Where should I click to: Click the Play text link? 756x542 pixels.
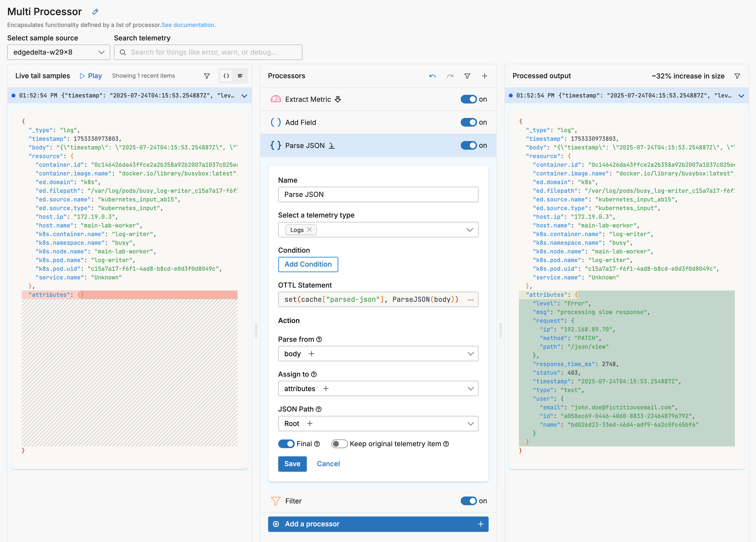[x=95, y=76]
